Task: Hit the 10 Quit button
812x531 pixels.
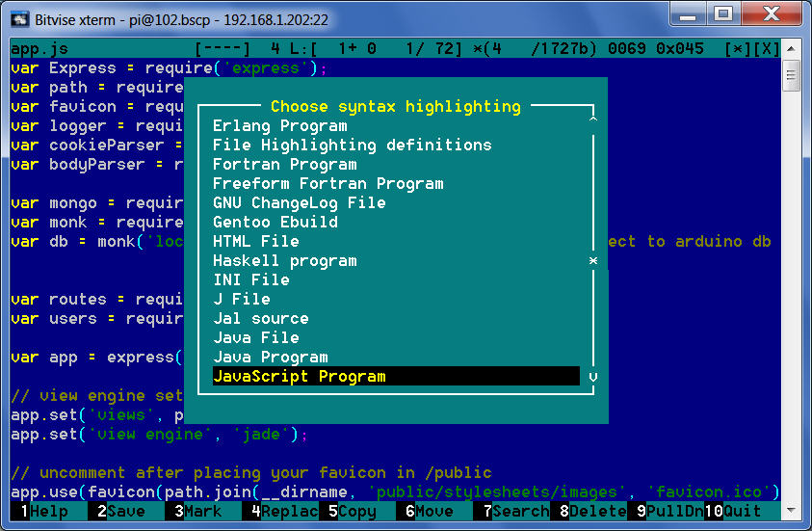Action: [x=732, y=512]
